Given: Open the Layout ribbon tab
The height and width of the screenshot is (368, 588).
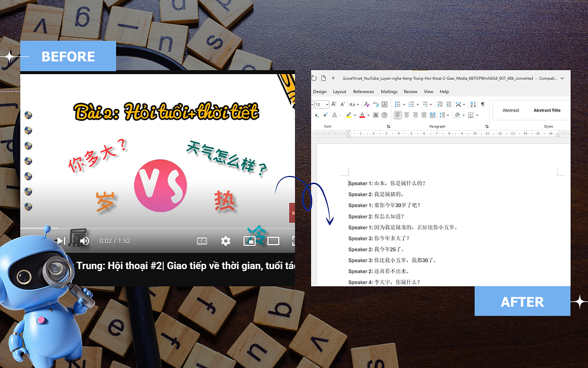Looking at the screenshot, I should click(339, 91).
